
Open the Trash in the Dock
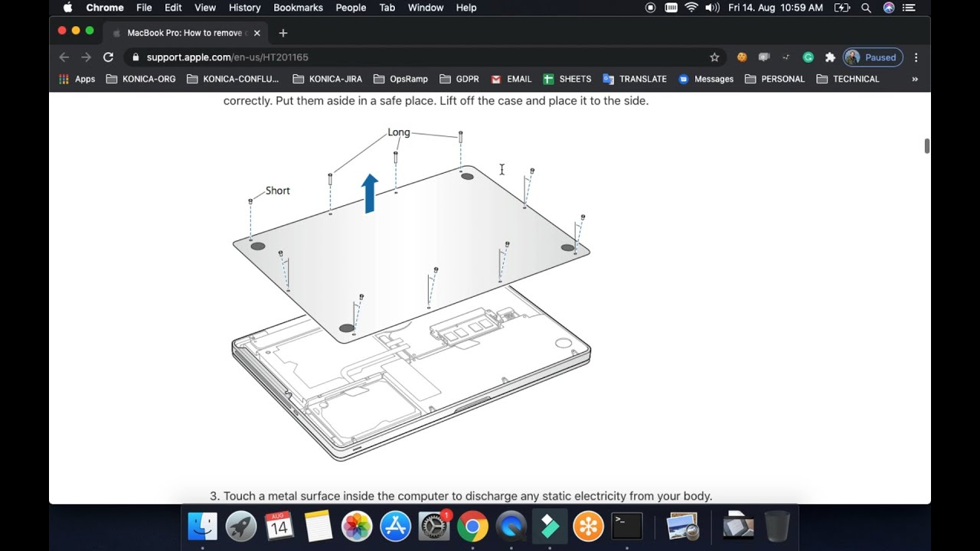click(777, 527)
